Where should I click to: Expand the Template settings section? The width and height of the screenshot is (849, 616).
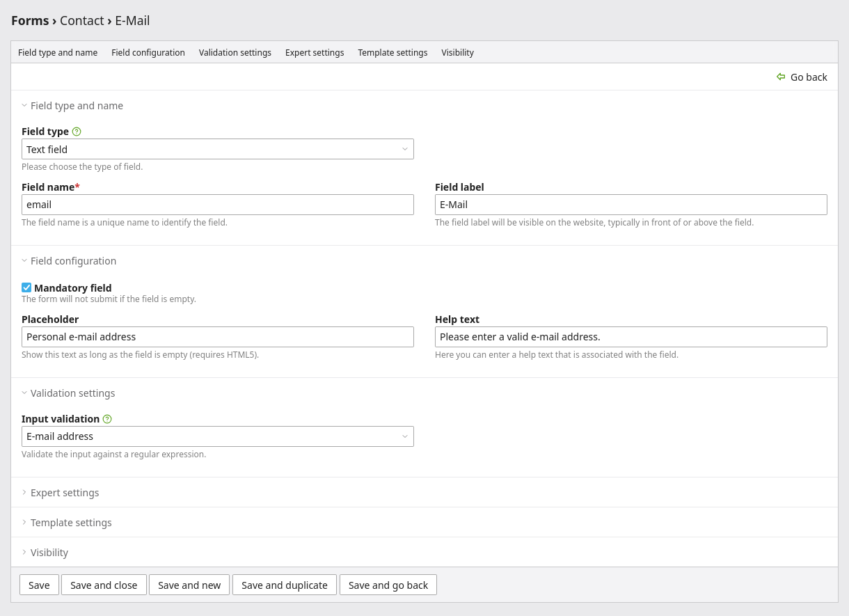click(x=67, y=523)
